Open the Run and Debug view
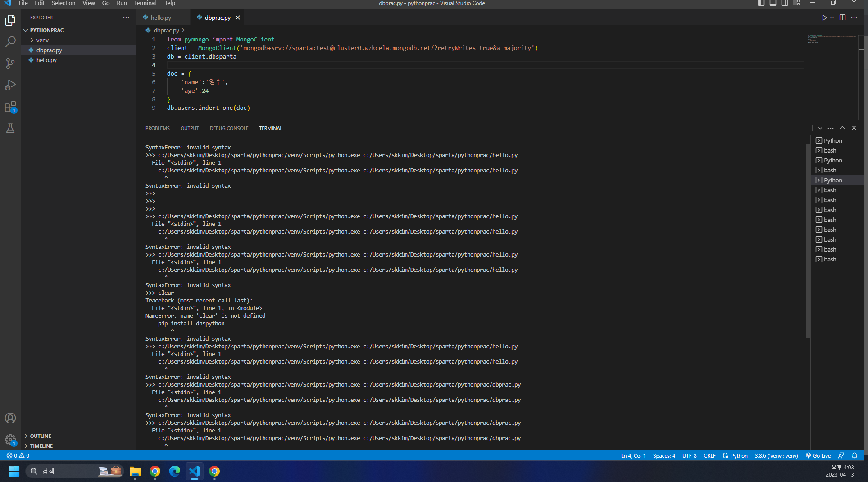The height and width of the screenshot is (482, 868). click(x=10, y=85)
